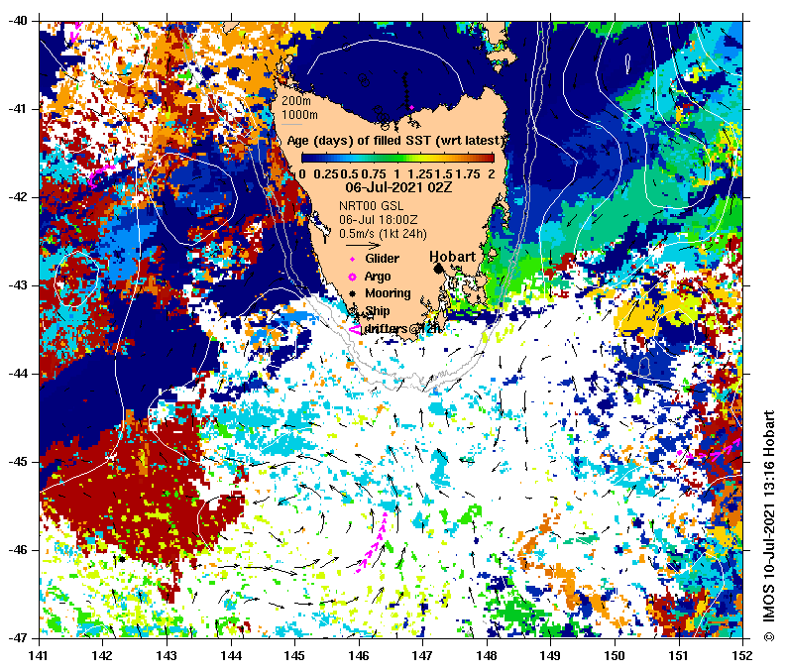
Task: Click the '0.75' color bar tick label
Action: [x=374, y=174]
